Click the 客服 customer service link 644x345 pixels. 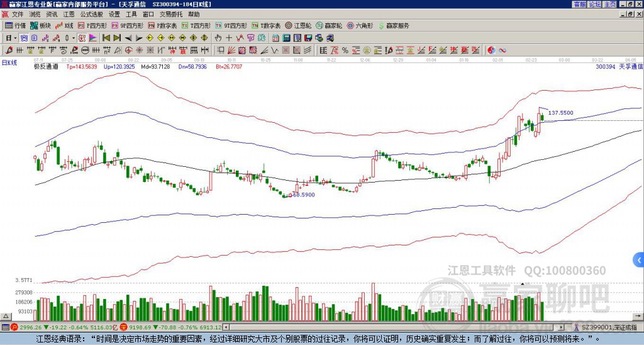point(579,4)
